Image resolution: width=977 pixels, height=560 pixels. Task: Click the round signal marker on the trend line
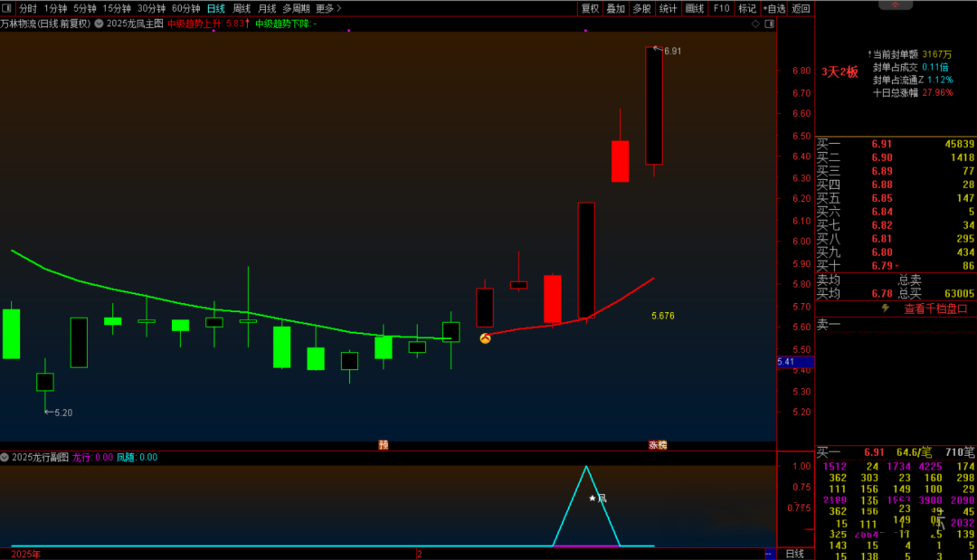[x=485, y=338]
